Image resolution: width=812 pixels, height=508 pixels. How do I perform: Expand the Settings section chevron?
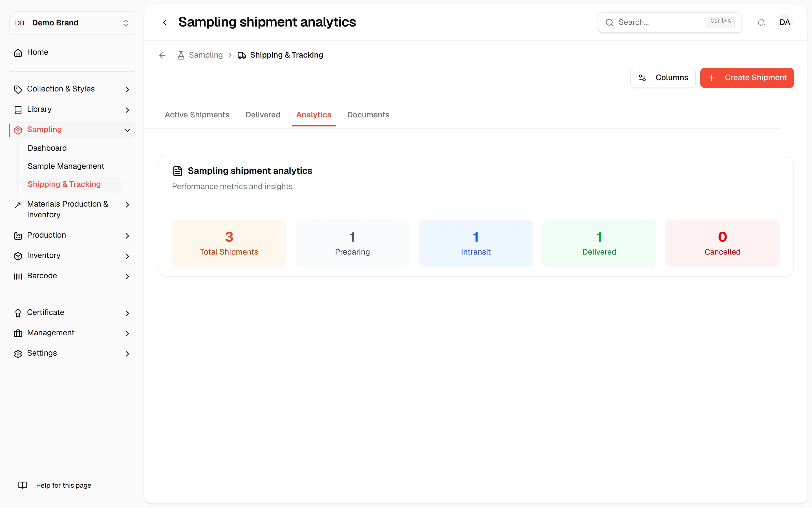tap(127, 353)
